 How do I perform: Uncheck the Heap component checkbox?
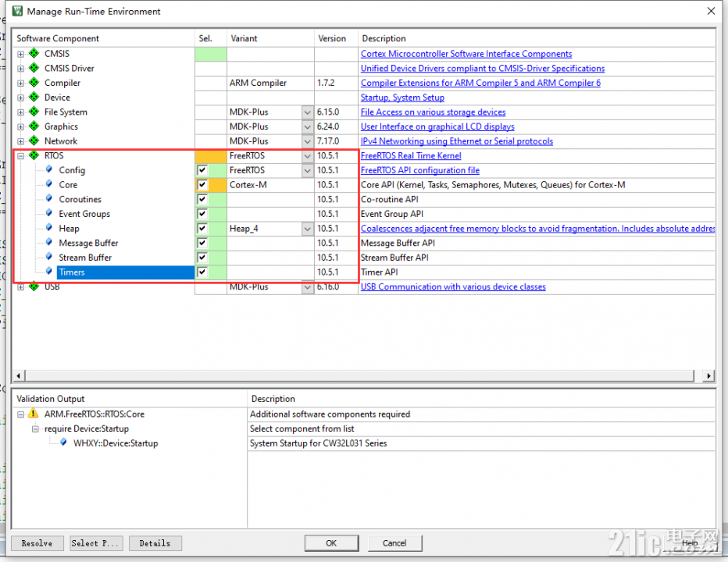(x=202, y=229)
